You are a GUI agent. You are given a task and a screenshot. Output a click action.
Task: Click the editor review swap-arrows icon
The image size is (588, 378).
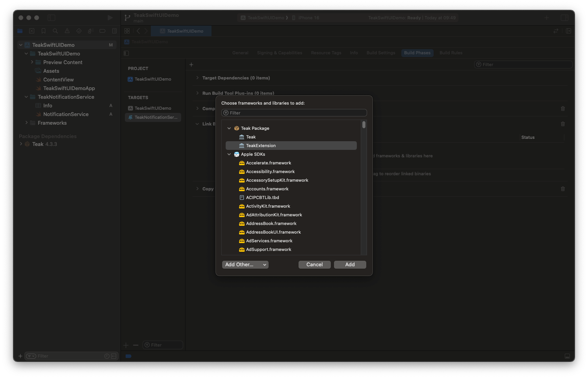556,31
